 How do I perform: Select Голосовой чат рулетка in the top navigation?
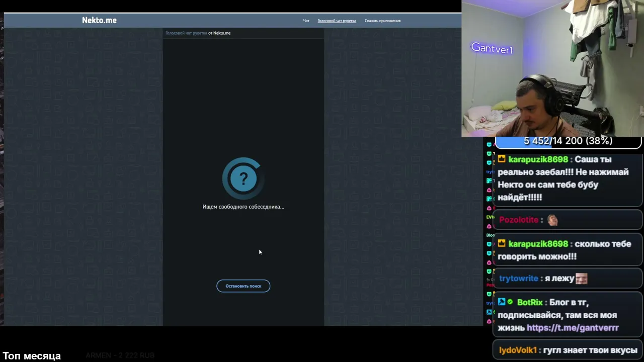[337, 21]
